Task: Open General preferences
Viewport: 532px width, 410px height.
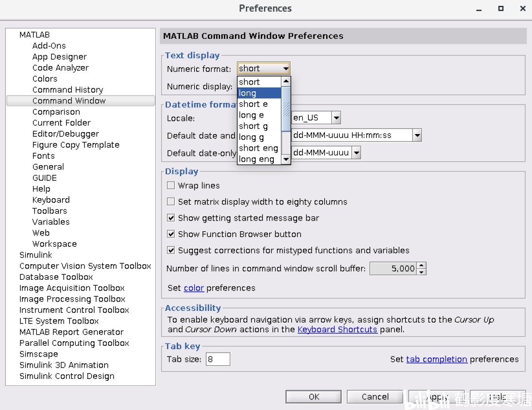Action: coord(48,167)
